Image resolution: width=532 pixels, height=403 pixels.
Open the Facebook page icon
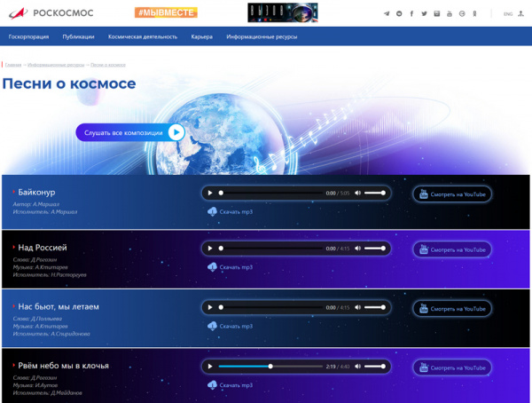pyautogui.click(x=411, y=14)
